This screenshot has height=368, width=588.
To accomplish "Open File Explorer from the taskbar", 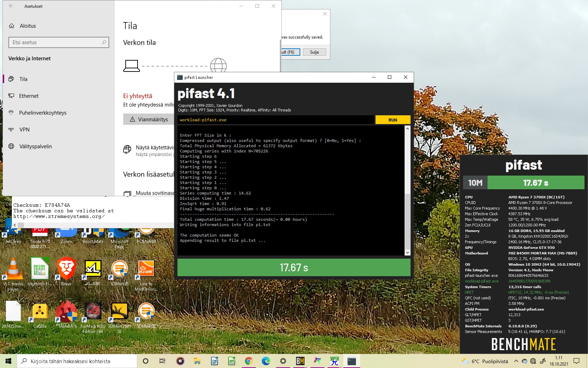I will (197, 361).
